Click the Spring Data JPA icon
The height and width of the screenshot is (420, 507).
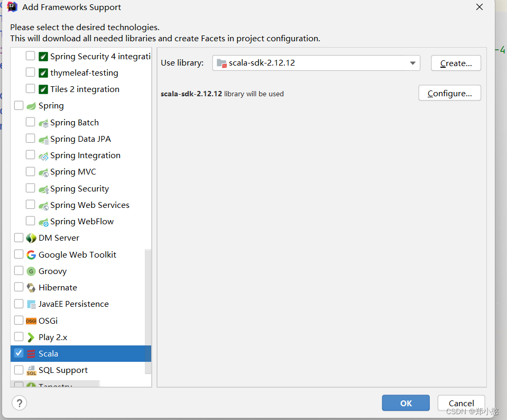click(43, 140)
